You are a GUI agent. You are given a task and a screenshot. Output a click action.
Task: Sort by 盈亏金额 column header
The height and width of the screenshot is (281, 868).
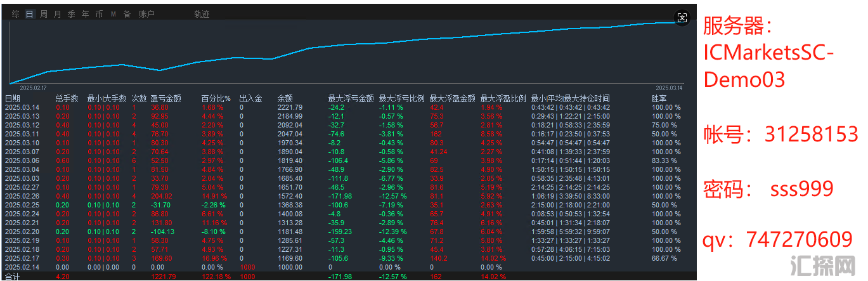(x=165, y=98)
